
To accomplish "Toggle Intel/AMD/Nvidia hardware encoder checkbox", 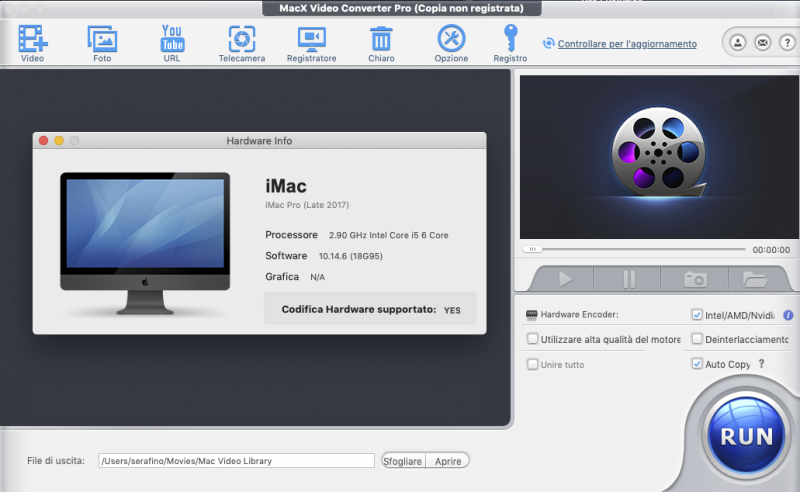I will pyautogui.click(x=696, y=315).
